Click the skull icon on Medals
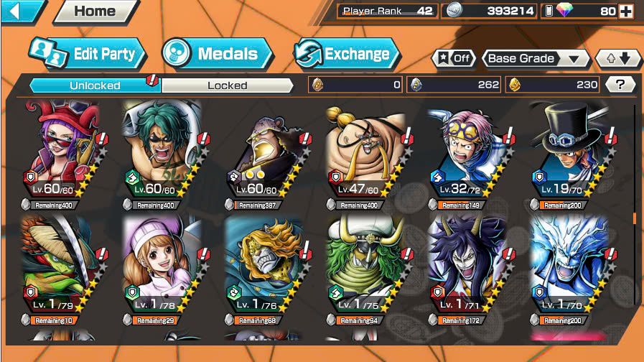This screenshot has width=644, height=362. (177, 53)
